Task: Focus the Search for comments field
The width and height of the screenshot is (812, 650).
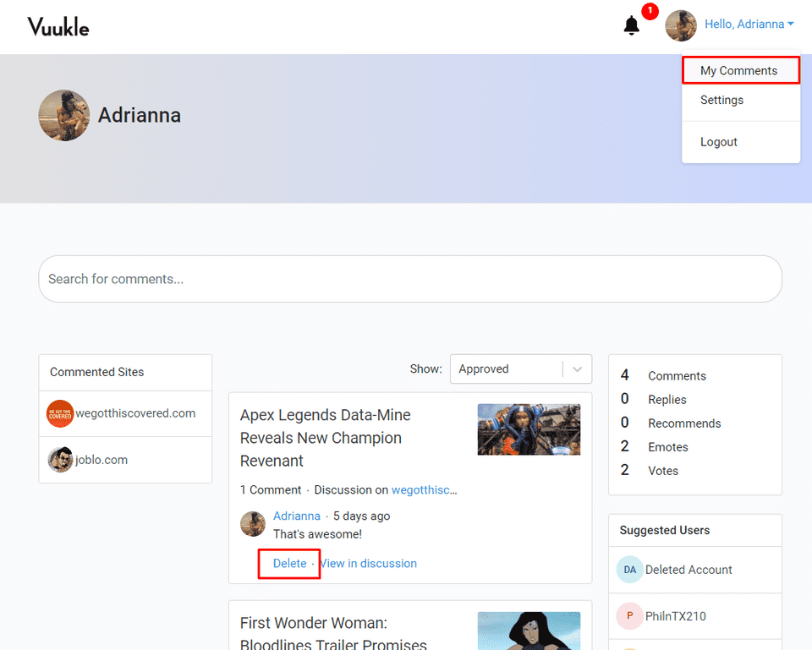Action: click(x=410, y=279)
